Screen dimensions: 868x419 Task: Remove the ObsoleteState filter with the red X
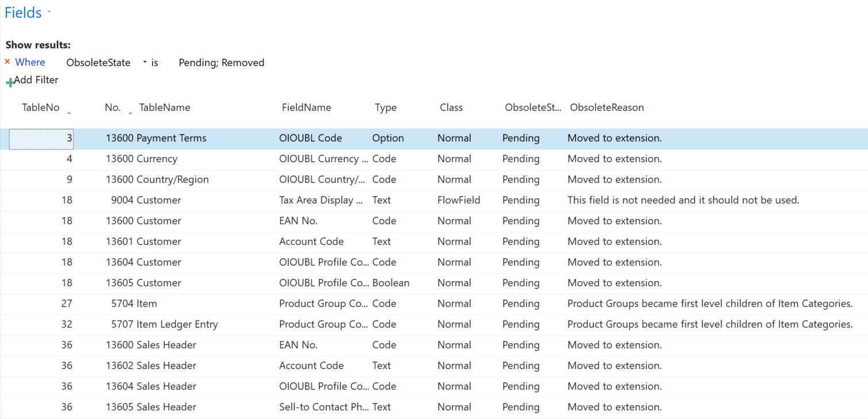[7, 61]
